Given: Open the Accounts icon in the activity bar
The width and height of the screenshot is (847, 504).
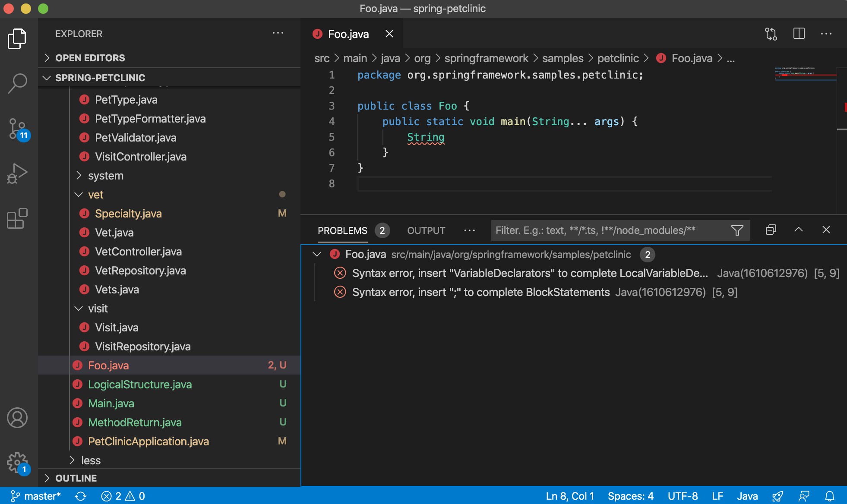Looking at the screenshot, I should point(17,418).
